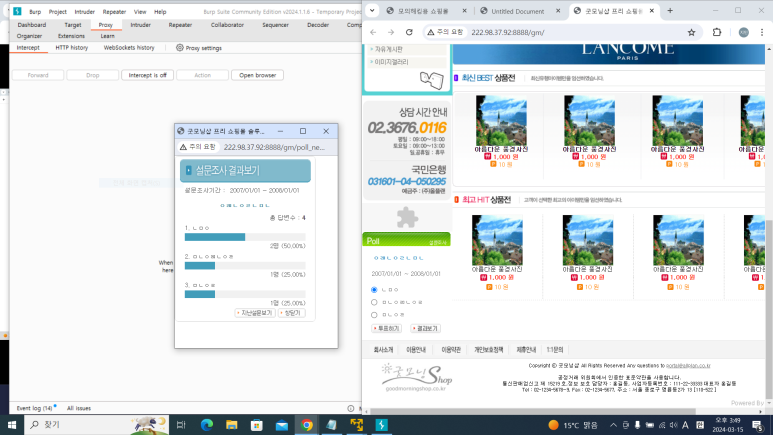This screenshot has height=435, width=773.
Task: Click the Open browser button
Action: pos(257,75)
